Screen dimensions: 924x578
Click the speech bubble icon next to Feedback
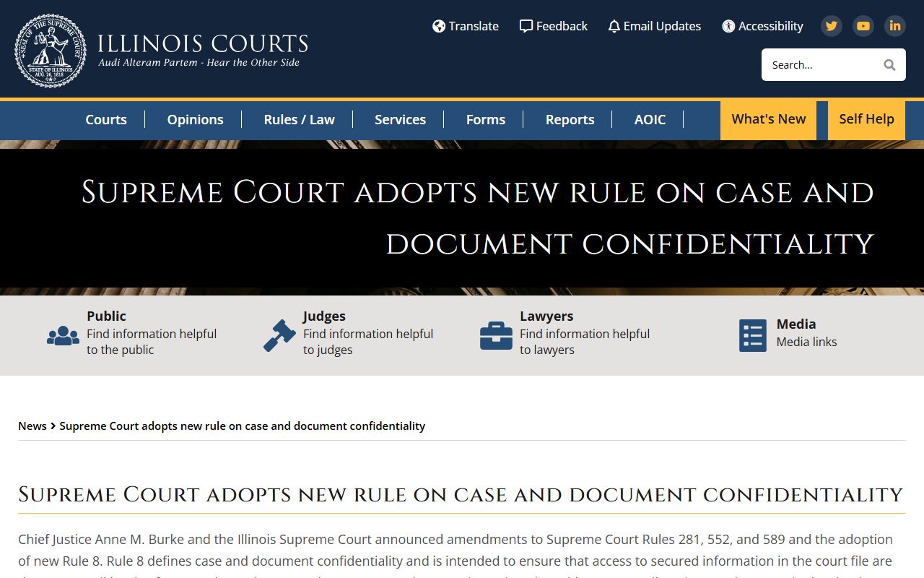(526, 26)
